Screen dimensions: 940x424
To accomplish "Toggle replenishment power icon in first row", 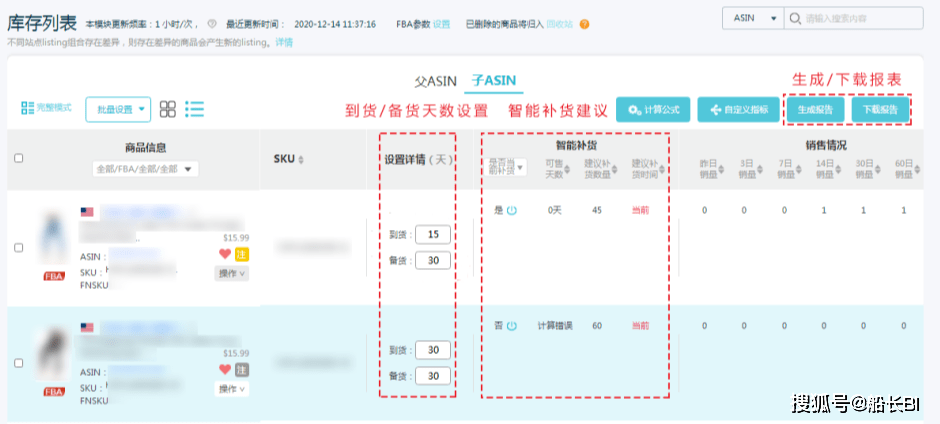I will 512,210.
